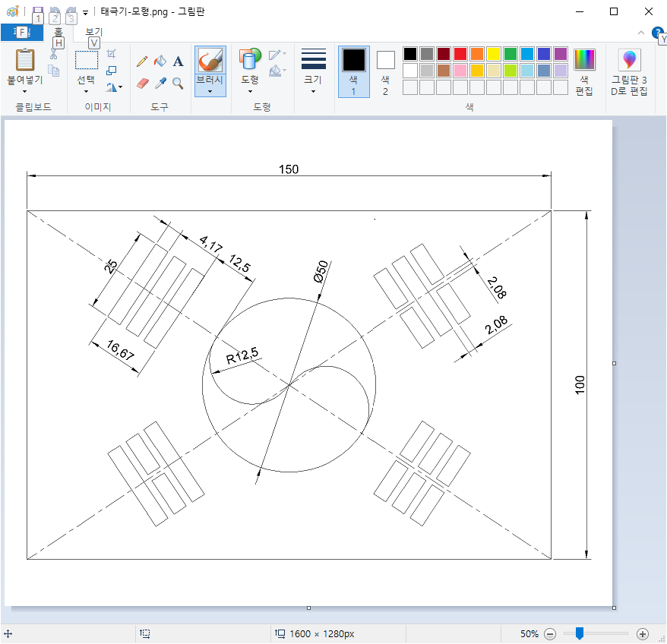This screenshot has width=667, height=644.
Task: Choose the orange color swatch
Action: (x=477, y=54)
